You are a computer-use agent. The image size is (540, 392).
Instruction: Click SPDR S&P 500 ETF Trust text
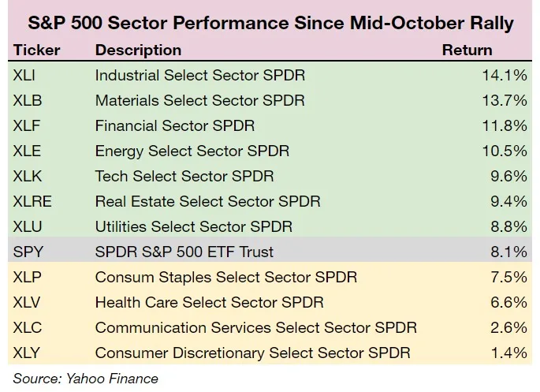pos(185,252)
